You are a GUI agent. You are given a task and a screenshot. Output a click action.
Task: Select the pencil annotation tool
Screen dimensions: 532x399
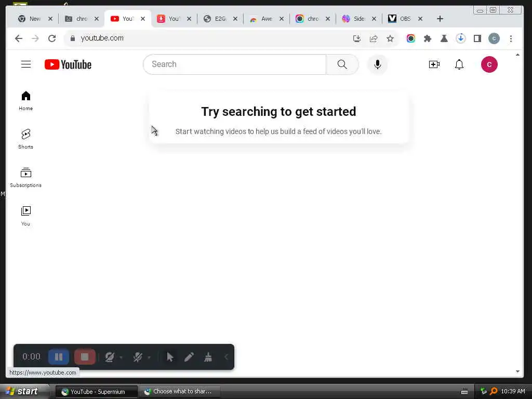pyautogui.click(x=189, y=357)
